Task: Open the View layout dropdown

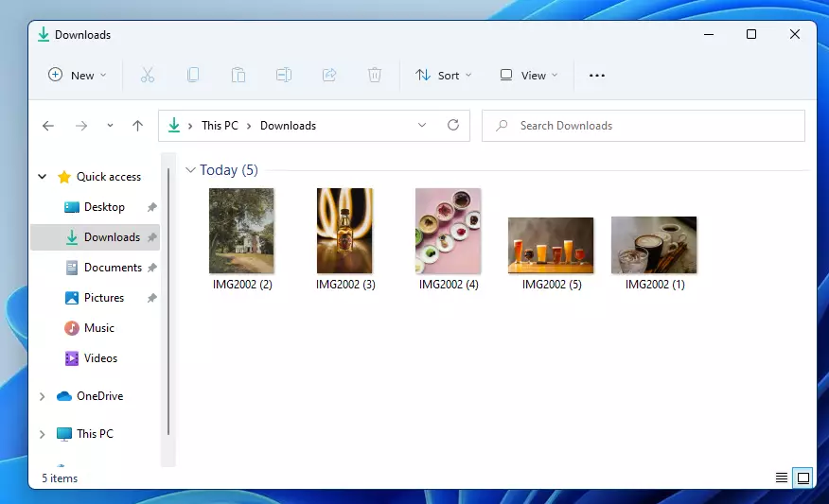Action: coord(528,75)
